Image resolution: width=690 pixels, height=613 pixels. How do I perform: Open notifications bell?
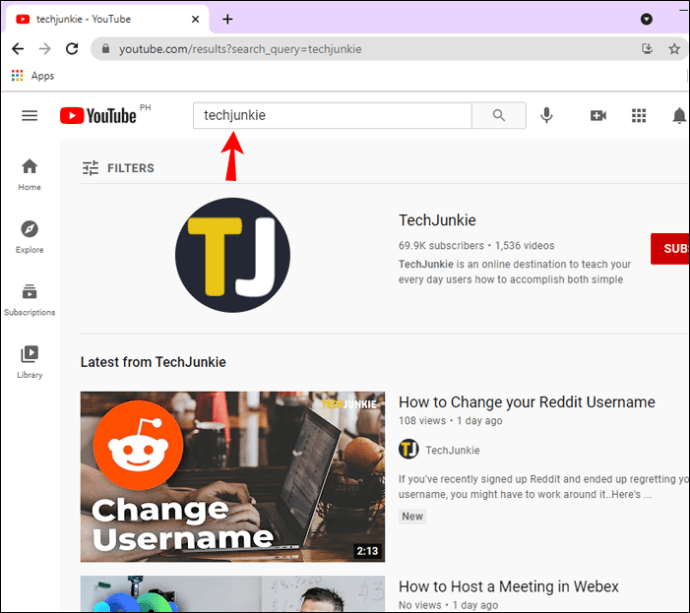[680, 115]
